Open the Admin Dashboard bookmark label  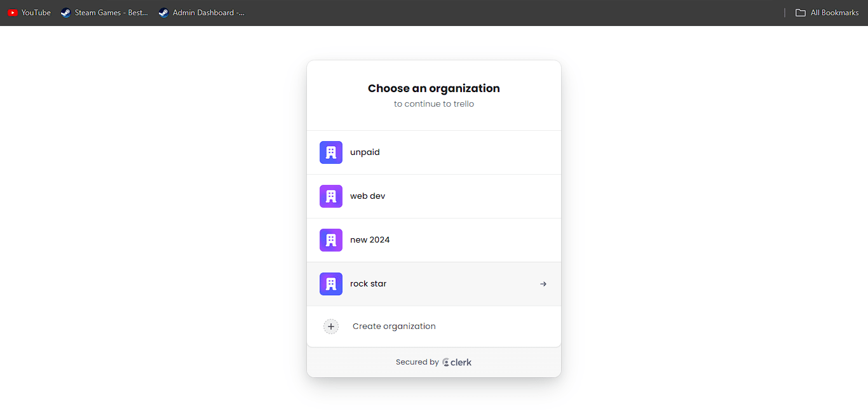coord(208,13)
